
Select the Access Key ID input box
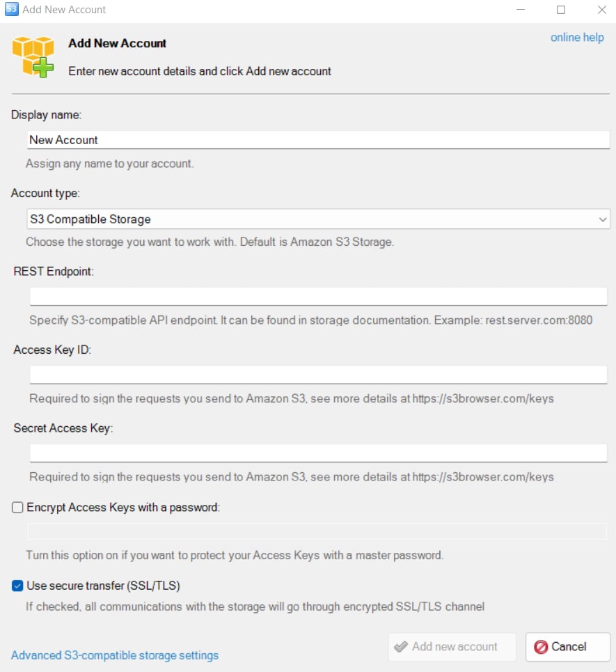[318, 375]
